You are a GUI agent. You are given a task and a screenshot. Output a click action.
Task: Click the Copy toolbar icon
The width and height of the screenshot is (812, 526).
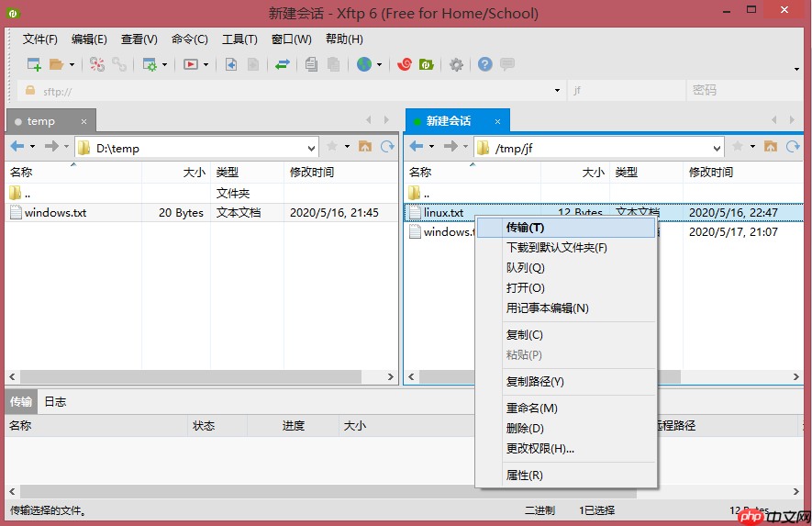311,64
